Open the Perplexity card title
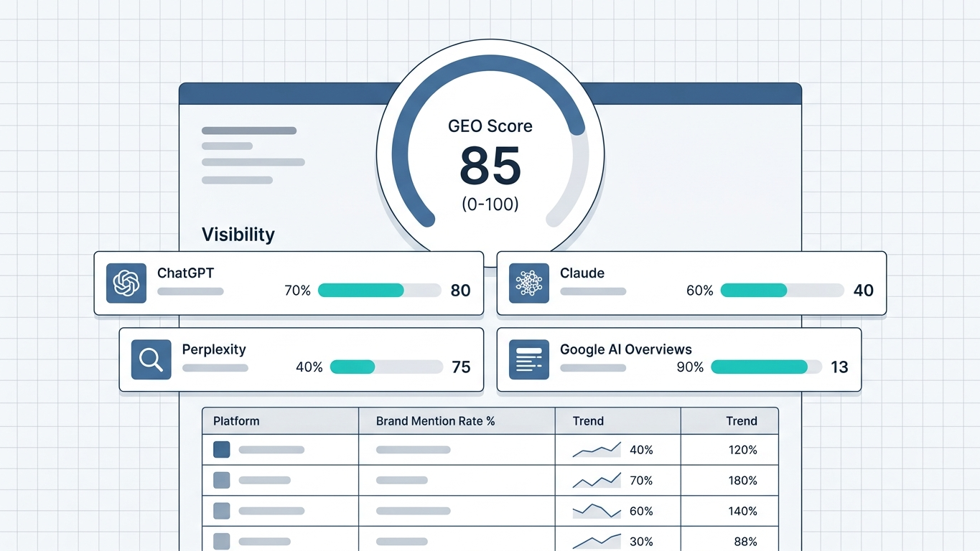The image size is (980, 551). (x=214, y=349)
